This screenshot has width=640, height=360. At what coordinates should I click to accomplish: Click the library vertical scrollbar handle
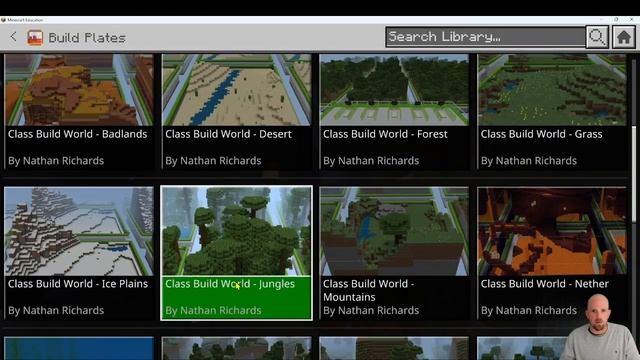pyautogui.click(x=634, y=175)
